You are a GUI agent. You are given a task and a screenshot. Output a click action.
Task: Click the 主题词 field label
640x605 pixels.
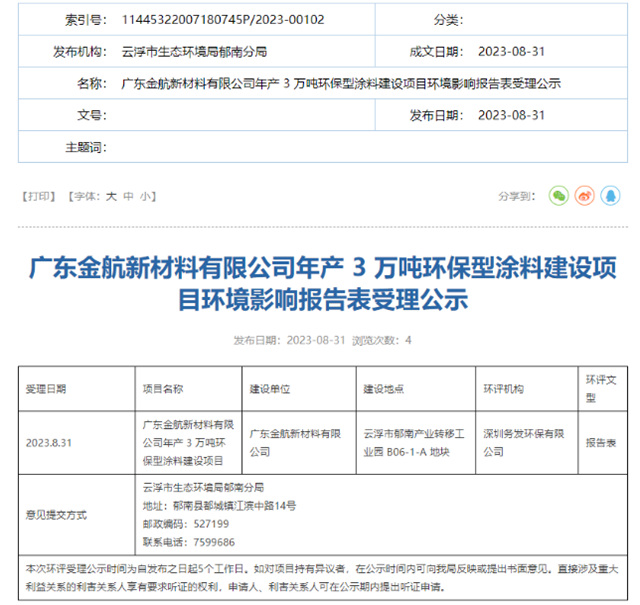[x=86, y=147]
